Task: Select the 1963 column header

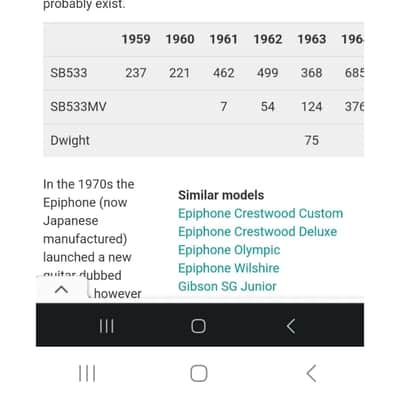Action: click(x=312, y=39)
